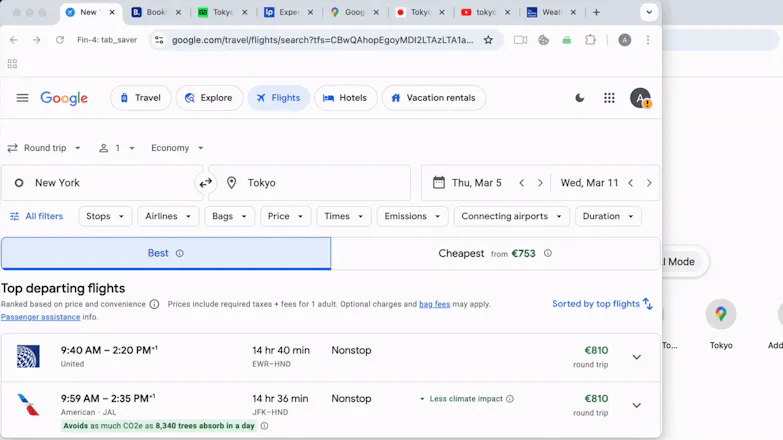Click the browser back arrow
This screenshot has height=440, width=783.
point(13,40)
